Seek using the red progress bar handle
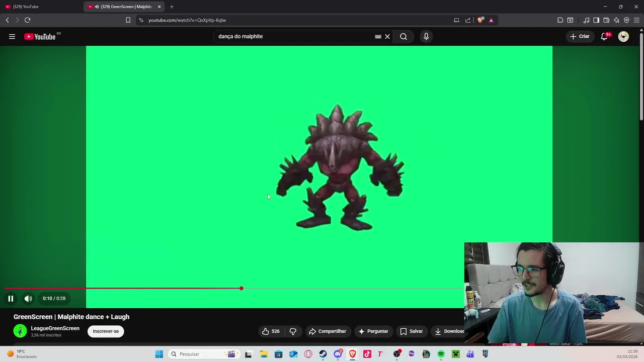This screenshot has height=362, width=644. [x=242, y=288]
